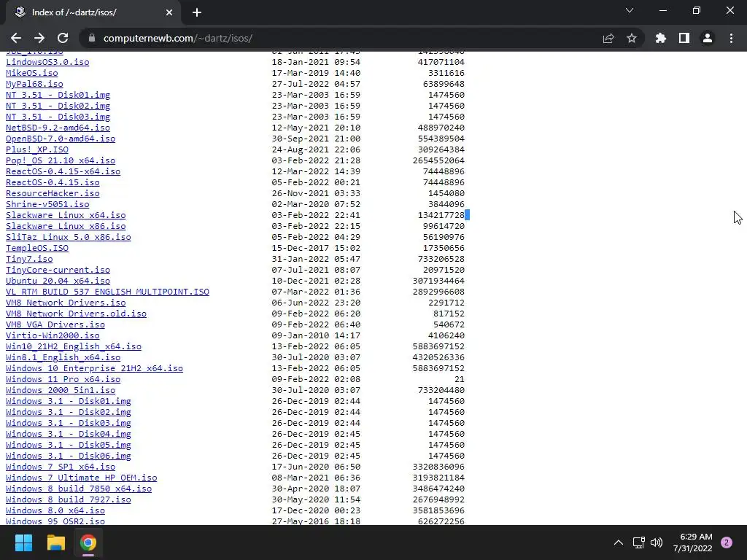Download Pop!_OS 21.10 x64.iso

61,160
